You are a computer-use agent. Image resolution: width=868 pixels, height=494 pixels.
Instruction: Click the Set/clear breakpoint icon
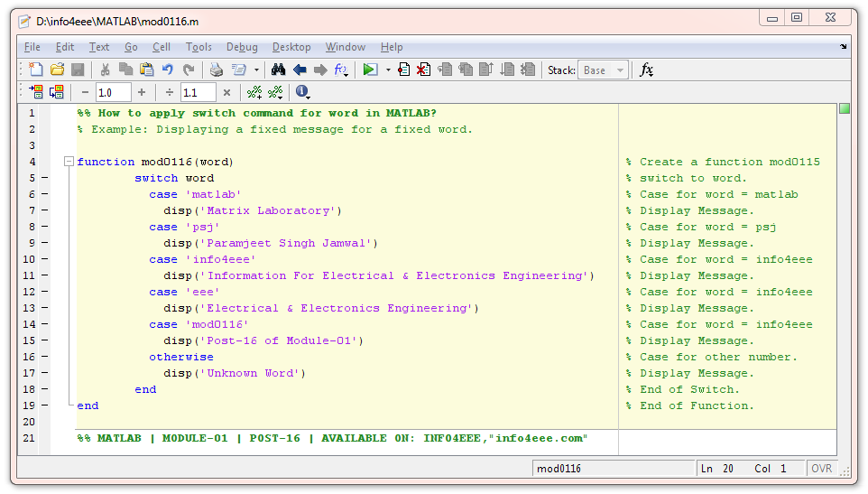point(403,70)
